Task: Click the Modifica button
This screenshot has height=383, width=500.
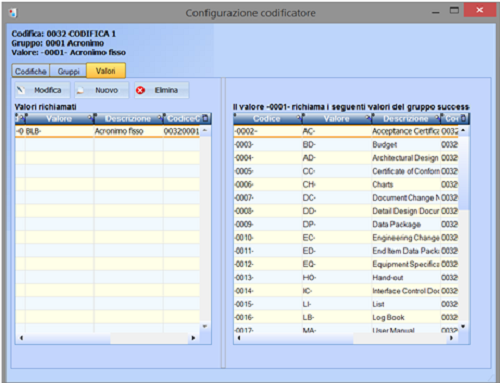Action: coord(42,90)
